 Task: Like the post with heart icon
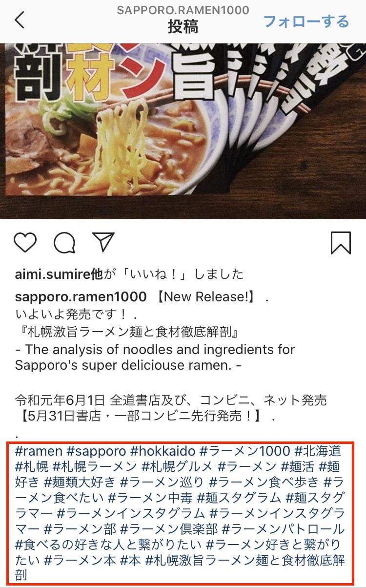click(25, 242)
